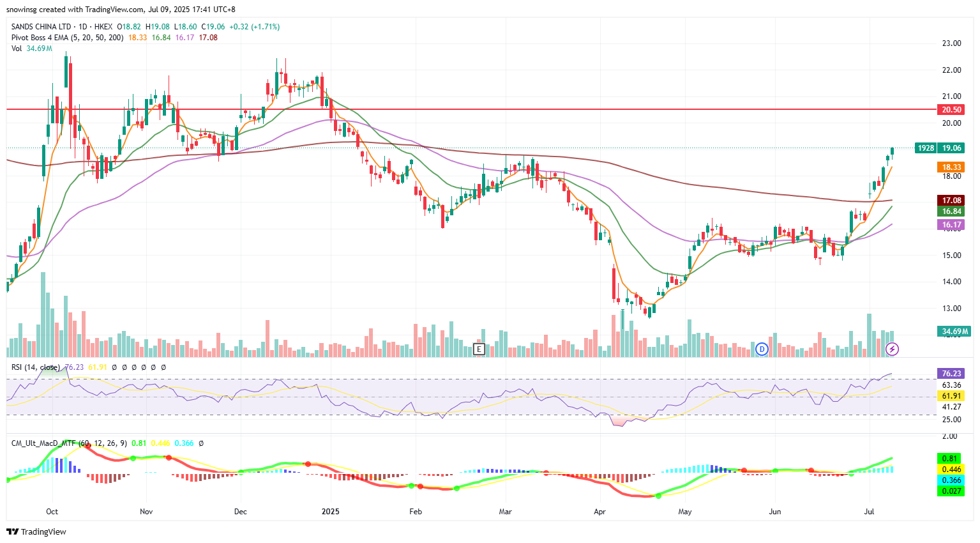Click the Apr label on time axis
The image size is (980, 543).
click(599, 512)
